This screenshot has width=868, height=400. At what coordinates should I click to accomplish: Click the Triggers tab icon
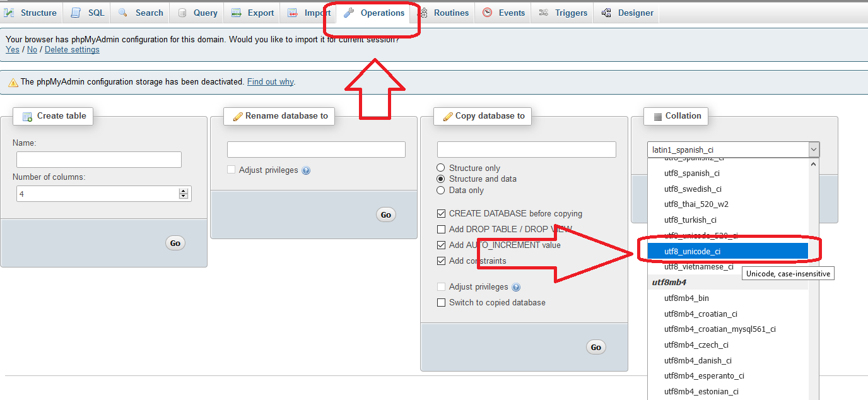[x=544, y=13]
